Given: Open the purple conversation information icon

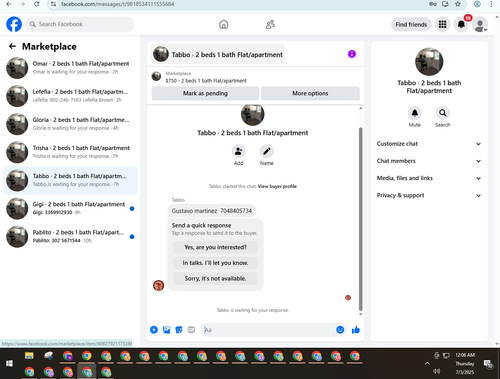Looking at the screenshot, I should click(x=352, y=54).
